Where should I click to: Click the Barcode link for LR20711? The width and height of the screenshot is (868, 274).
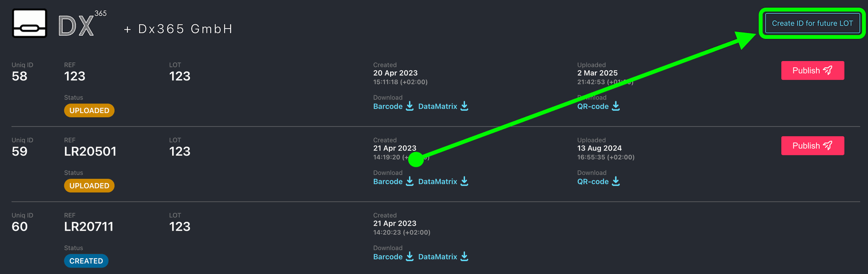[387, 256]
